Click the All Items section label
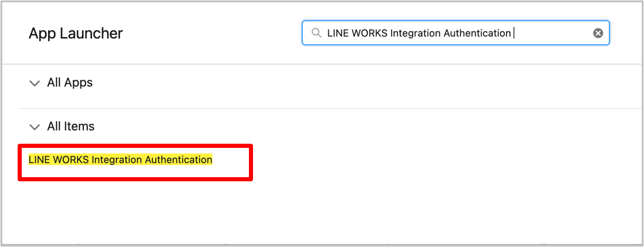This screenshot has width=644, height=247. 70,126
